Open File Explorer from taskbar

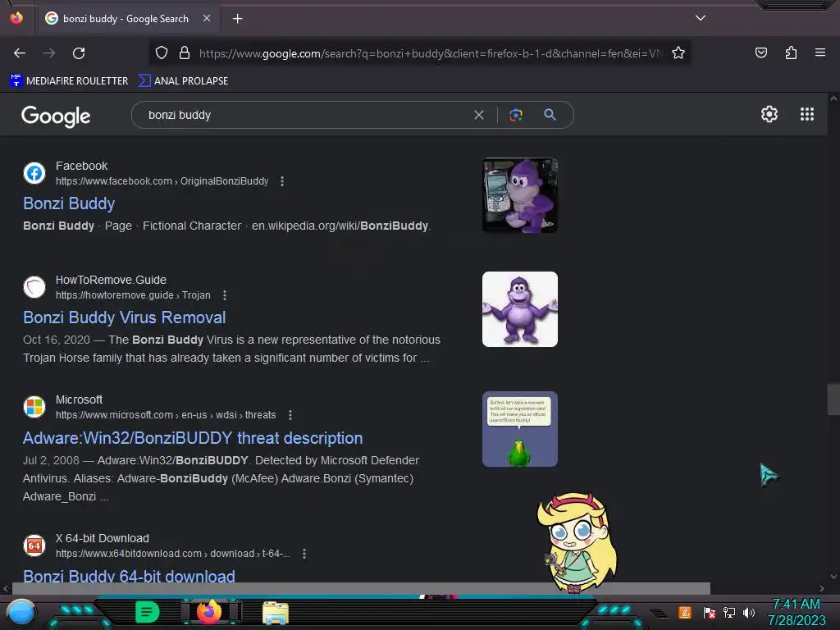[276, 613]
